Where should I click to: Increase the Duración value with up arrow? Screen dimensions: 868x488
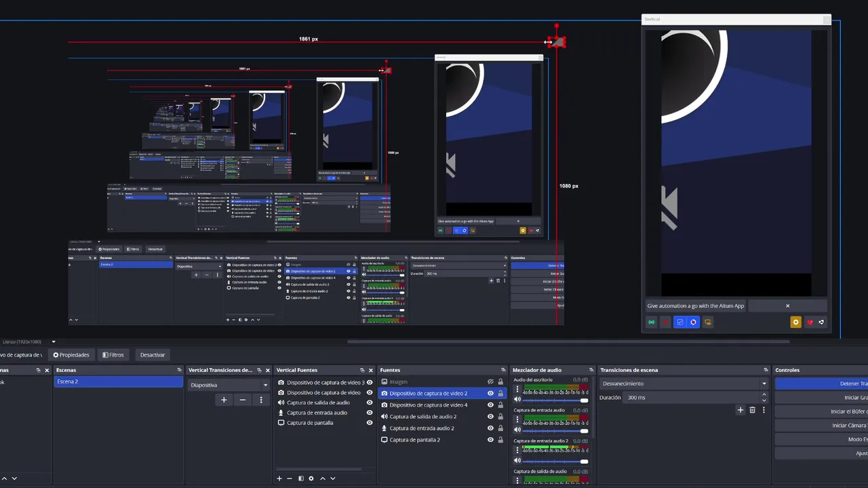(764, 394)
